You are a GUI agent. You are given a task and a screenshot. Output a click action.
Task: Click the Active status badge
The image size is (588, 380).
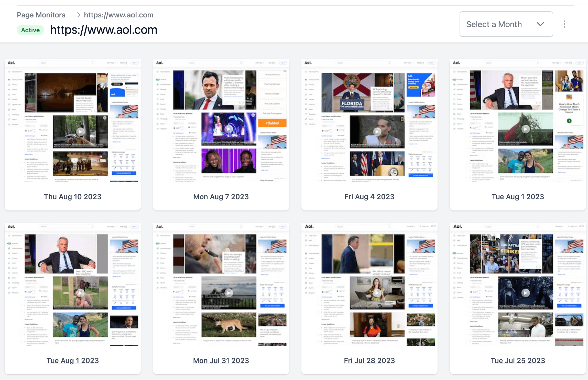(30, 30)
